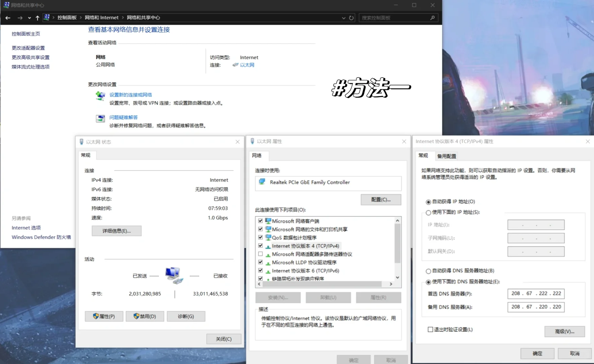This screenshot has width=594, height=364.
Task: Click the Ethernet icon beside 连接
Action: point(235,65)
